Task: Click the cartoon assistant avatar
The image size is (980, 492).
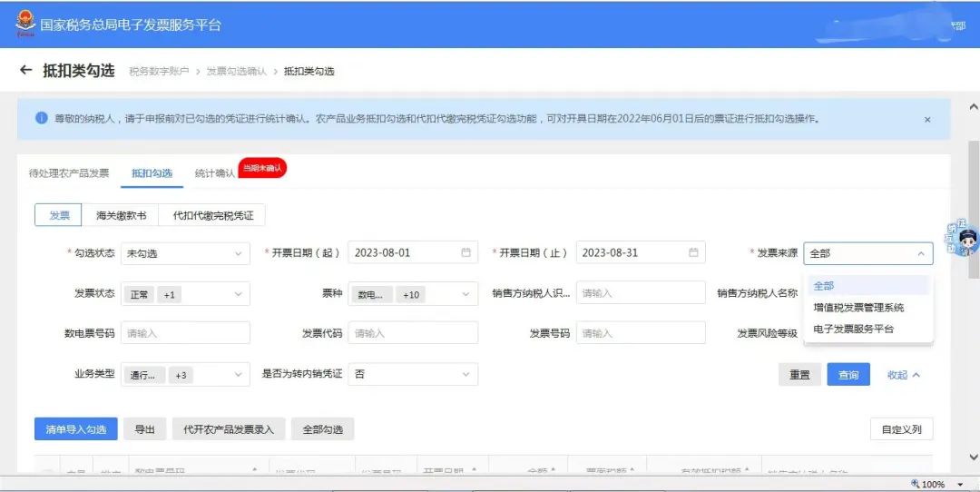Action: [963, 238]
